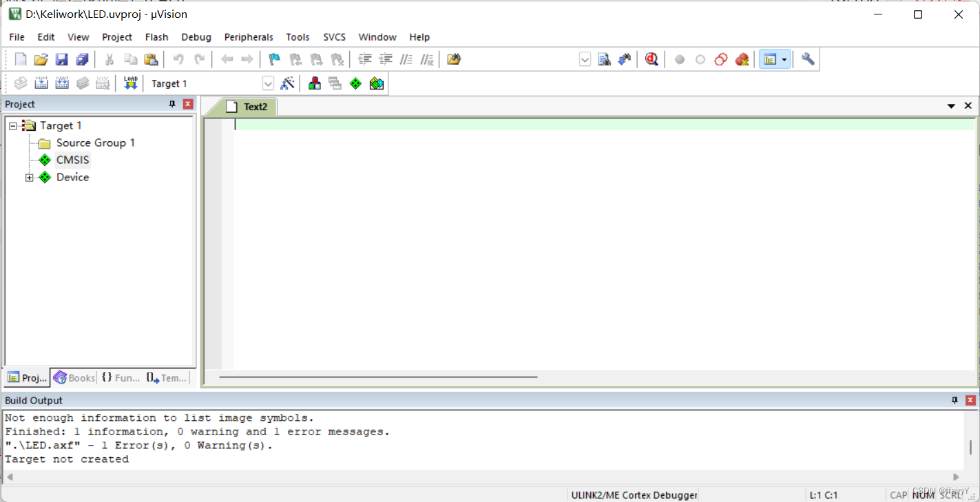980x502 pixels.
Task: Click the Find icon beside the search box
Action: pos(604,59)
